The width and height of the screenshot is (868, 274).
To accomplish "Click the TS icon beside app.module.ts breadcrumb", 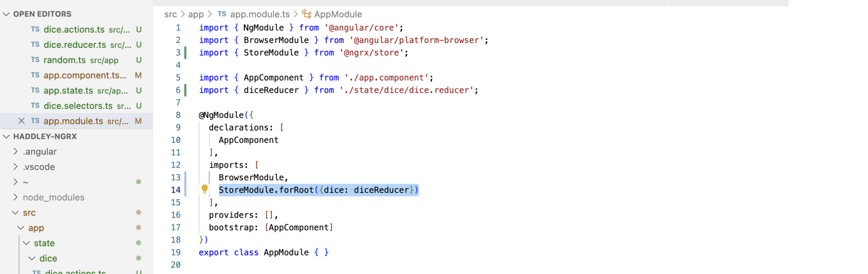I will point(222,14).
